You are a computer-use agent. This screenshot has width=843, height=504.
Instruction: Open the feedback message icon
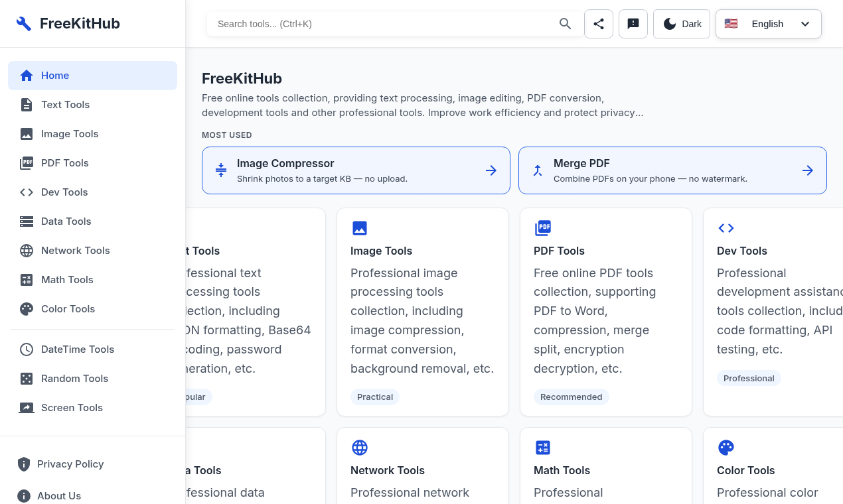(x=633, y=24)
